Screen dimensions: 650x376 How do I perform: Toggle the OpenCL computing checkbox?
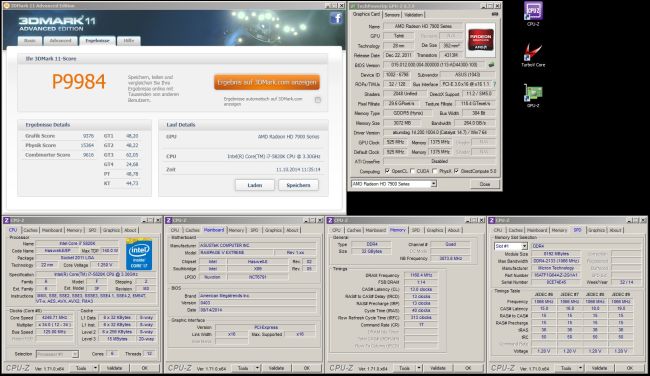click(x=387, y=171)
